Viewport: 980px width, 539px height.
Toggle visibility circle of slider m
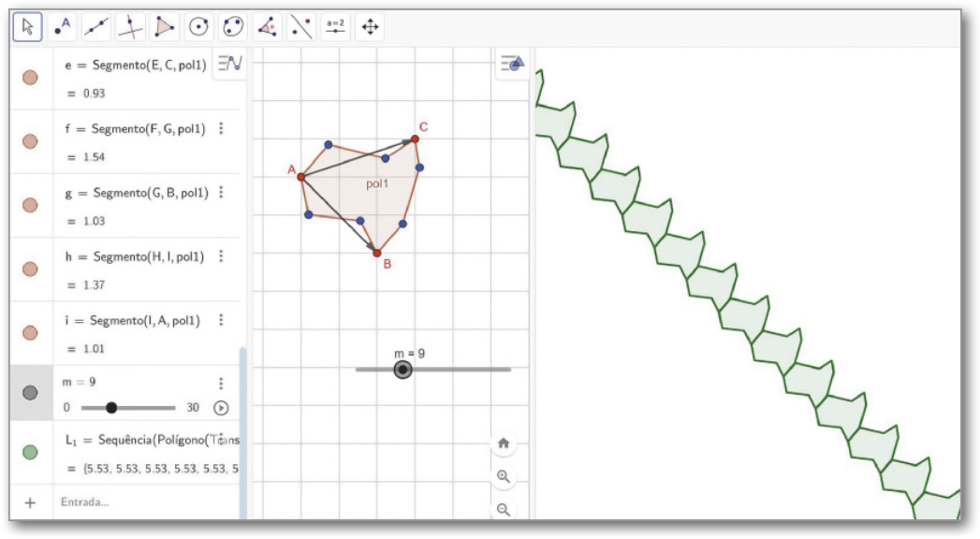30,392
